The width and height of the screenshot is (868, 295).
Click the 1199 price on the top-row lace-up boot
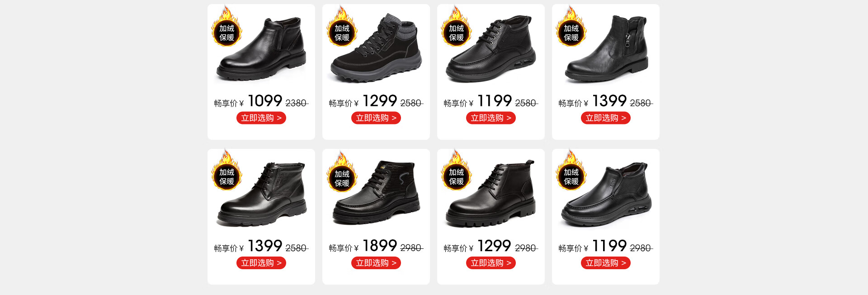pyautogui.click(x=495, y=100)
